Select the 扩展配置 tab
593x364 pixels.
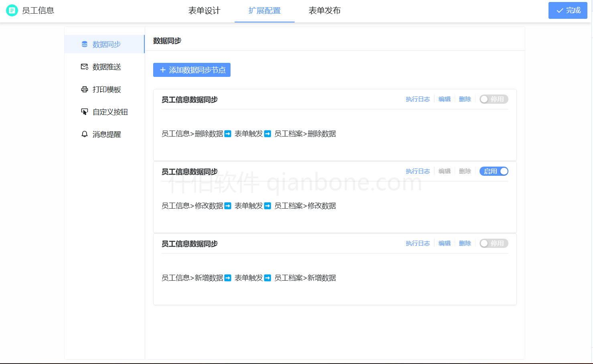click(x=264, y=11)
